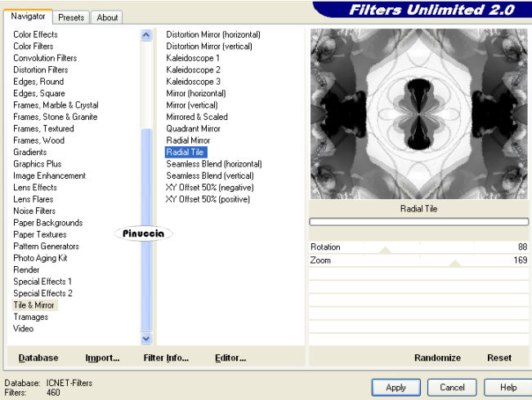The width and height of the screenshot is (532, 400).
Task: Open Filter Info...
Action: click(x=166, y=358)
